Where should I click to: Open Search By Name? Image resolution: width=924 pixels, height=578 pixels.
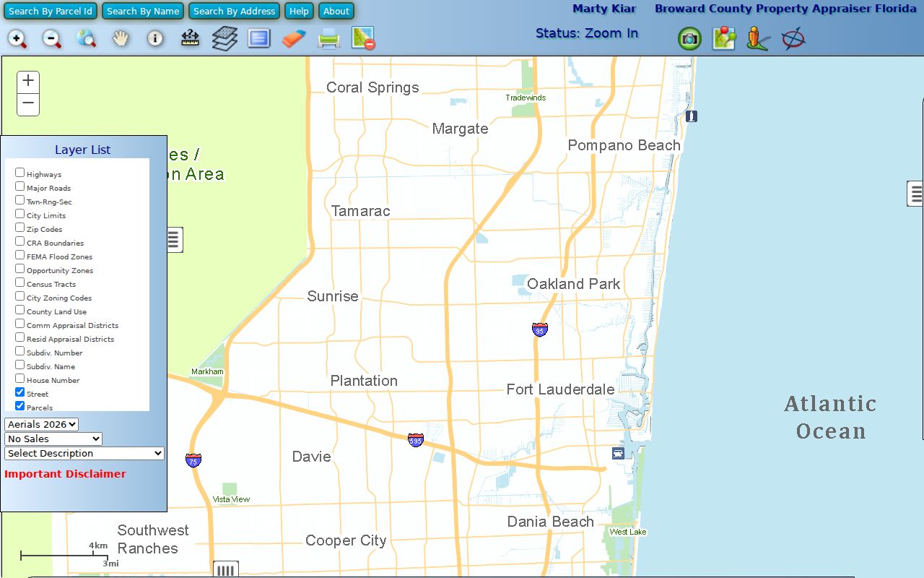(143, 11)
